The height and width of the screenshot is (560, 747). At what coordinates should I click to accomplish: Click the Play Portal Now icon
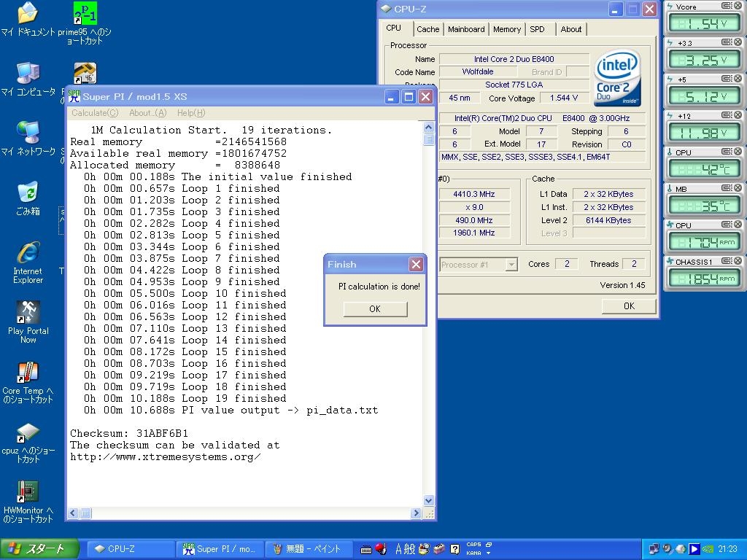[28, 313]
